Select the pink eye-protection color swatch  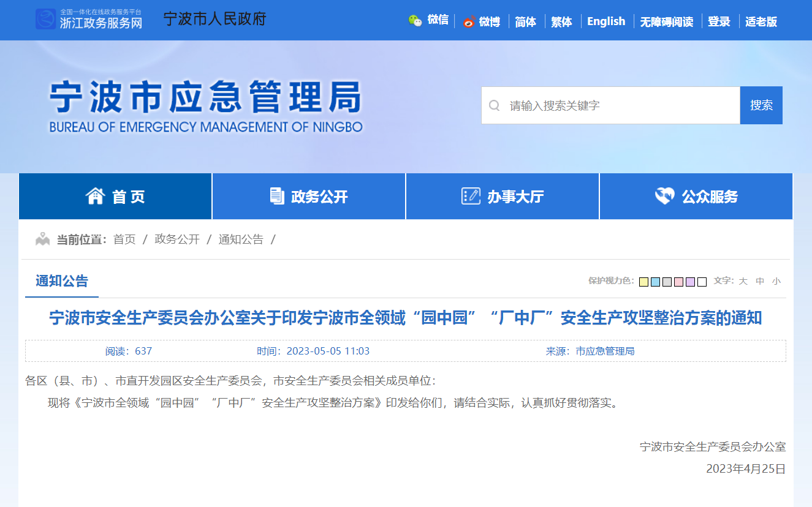pyautogui.click(x=678, y=282)
